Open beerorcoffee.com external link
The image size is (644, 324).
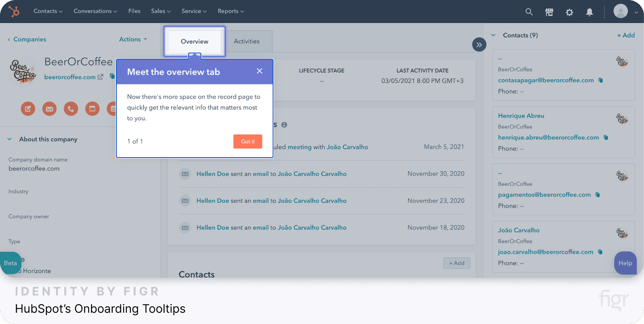[100, 77]
